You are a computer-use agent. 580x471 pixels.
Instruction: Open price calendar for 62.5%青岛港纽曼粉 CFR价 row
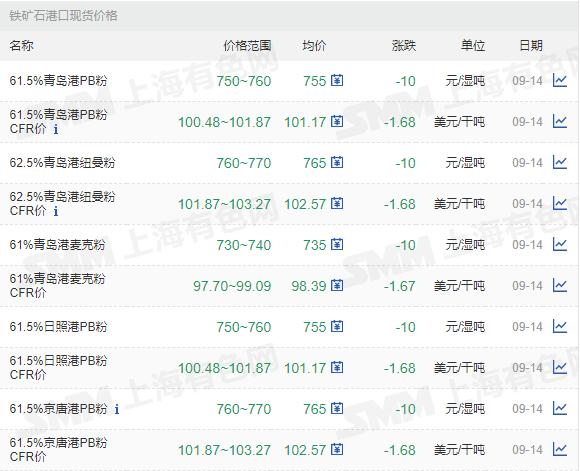pyautogui.click(x=337, y=203)
